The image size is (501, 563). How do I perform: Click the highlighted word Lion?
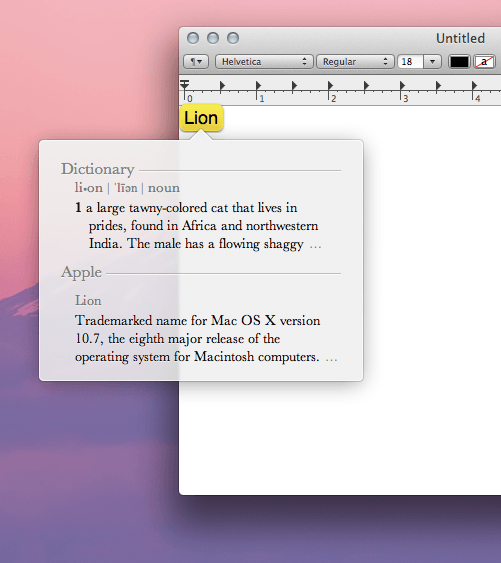(201, 118)
